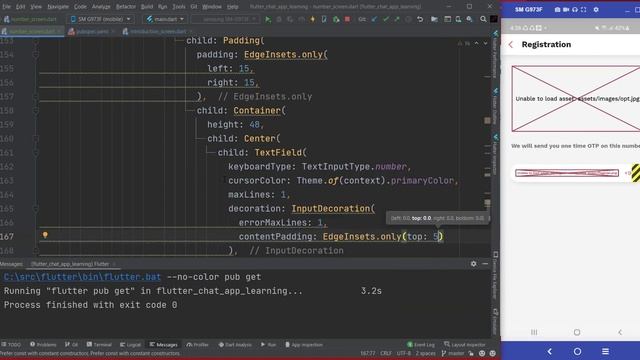Collapse the Container fold marker on line 158
This screenshot has width=640, height=360.
36,111
